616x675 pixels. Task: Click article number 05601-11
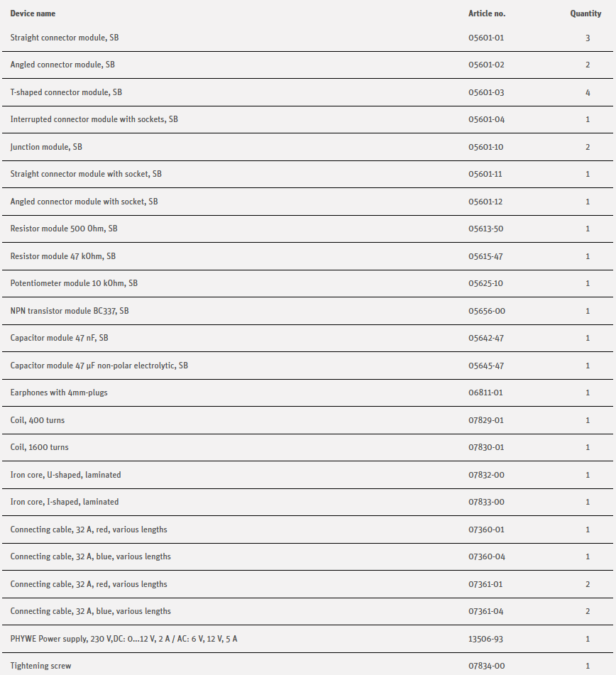click(x=486, y=174)
